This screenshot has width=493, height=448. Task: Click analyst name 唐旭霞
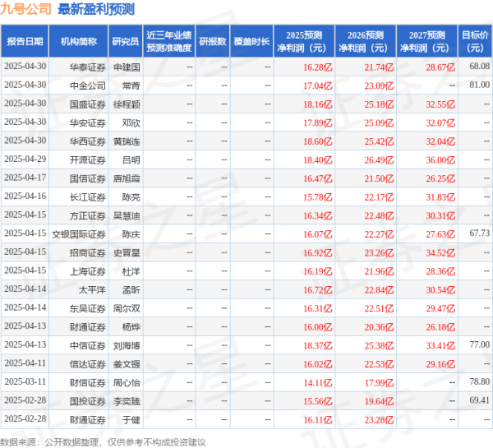coord(127,178)
